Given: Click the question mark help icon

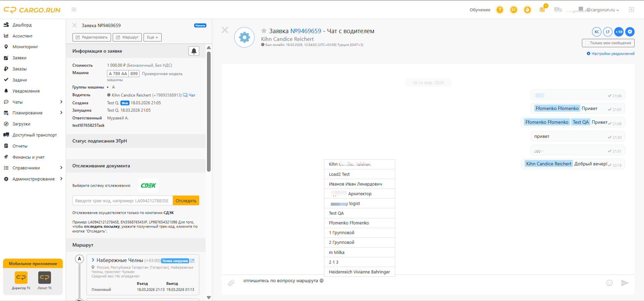Looking at the screenshot, I should [500, 10].
